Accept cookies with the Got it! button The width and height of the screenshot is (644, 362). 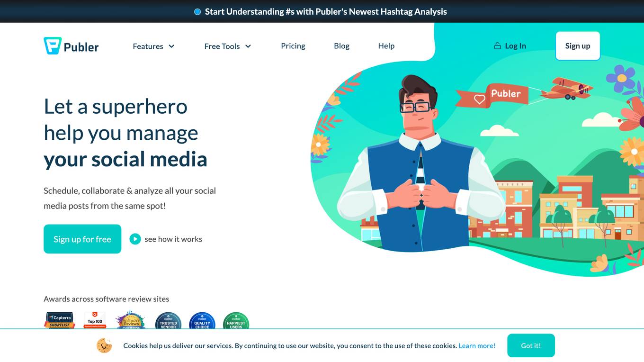pos(531,345)
